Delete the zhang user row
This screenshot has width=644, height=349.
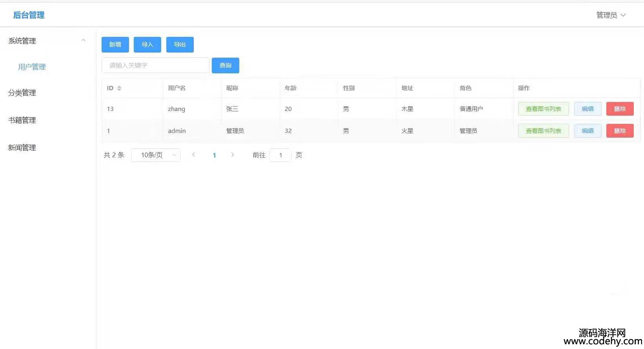pos(620,109)
